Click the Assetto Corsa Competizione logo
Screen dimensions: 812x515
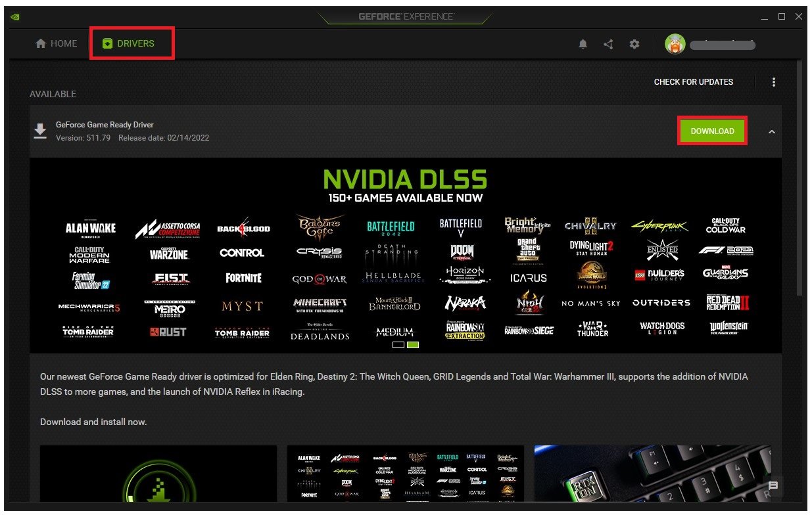(168, 229)
